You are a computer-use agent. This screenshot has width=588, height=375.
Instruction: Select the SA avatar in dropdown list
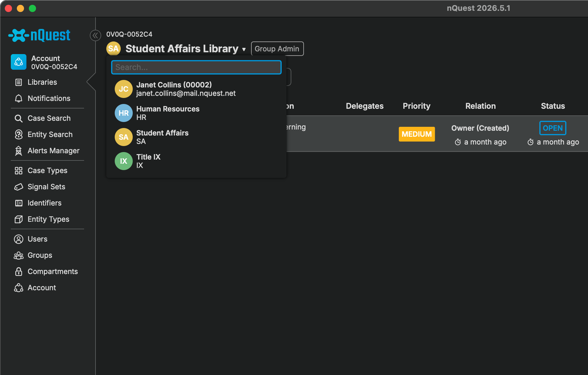(123, 137)
